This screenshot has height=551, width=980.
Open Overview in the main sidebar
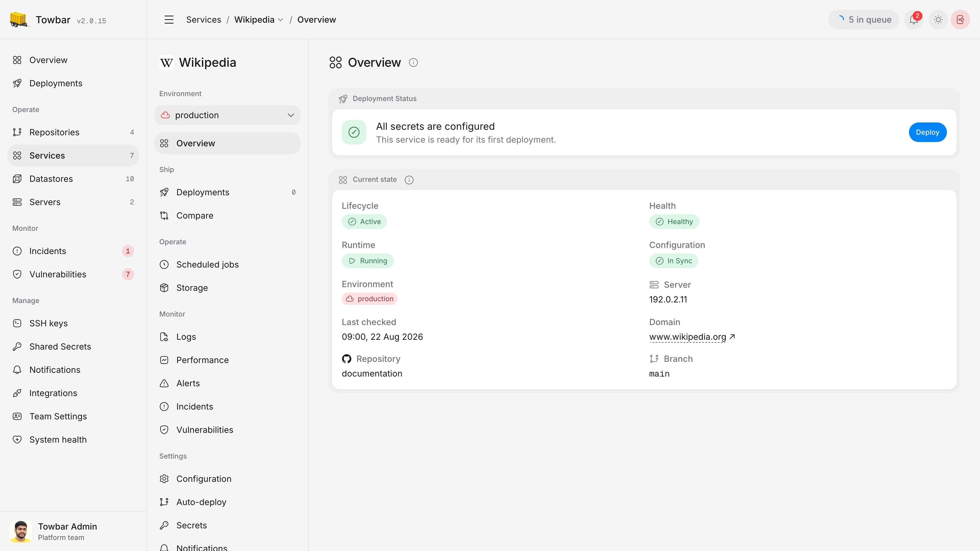point(73,60)
